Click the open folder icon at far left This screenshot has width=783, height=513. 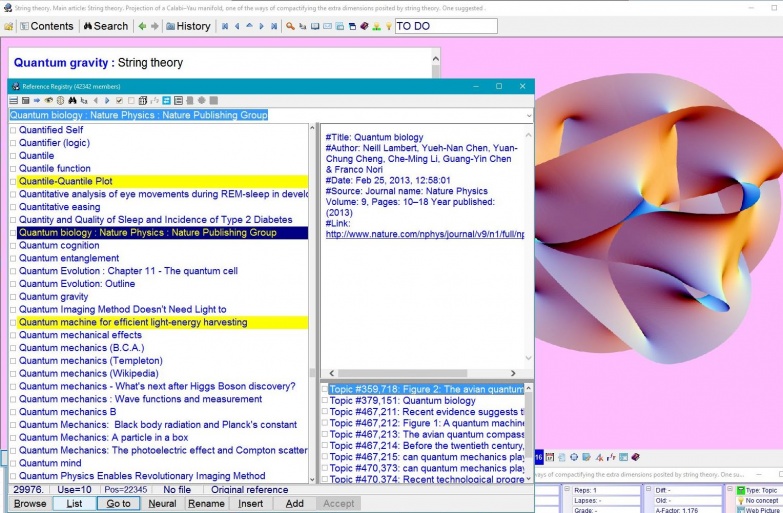pyautogui.click(x=9, y=26)
